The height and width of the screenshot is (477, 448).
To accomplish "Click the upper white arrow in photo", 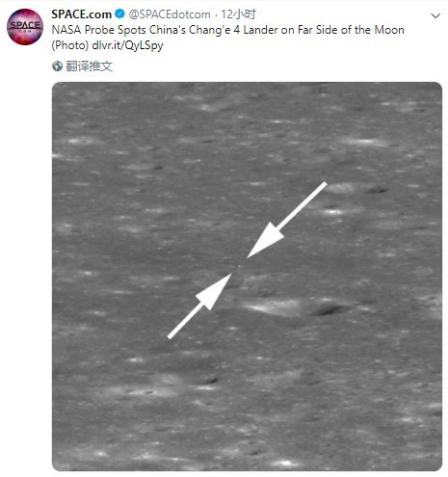I will (287, 220).
